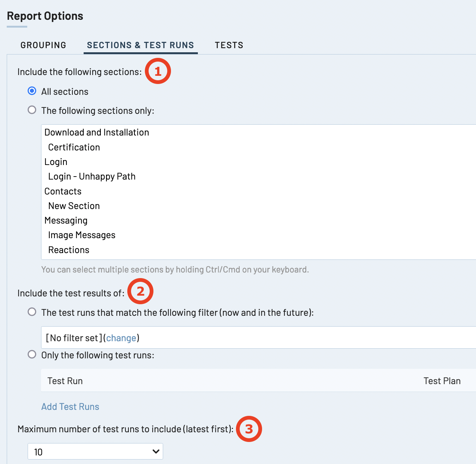This screenshot has width=476, height=464.
Task: Open the Sections & Test Runs tab
Action: pos(140,45)
